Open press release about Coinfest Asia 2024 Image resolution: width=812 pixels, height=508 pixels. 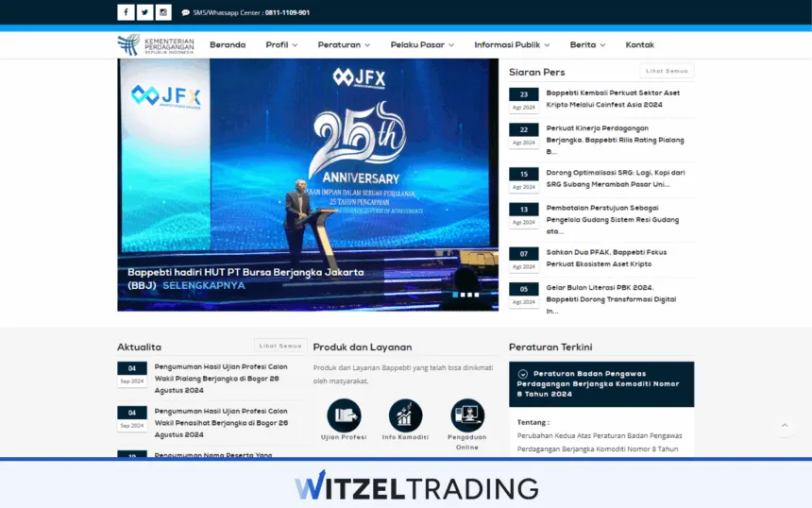click(x=613, y=99)
